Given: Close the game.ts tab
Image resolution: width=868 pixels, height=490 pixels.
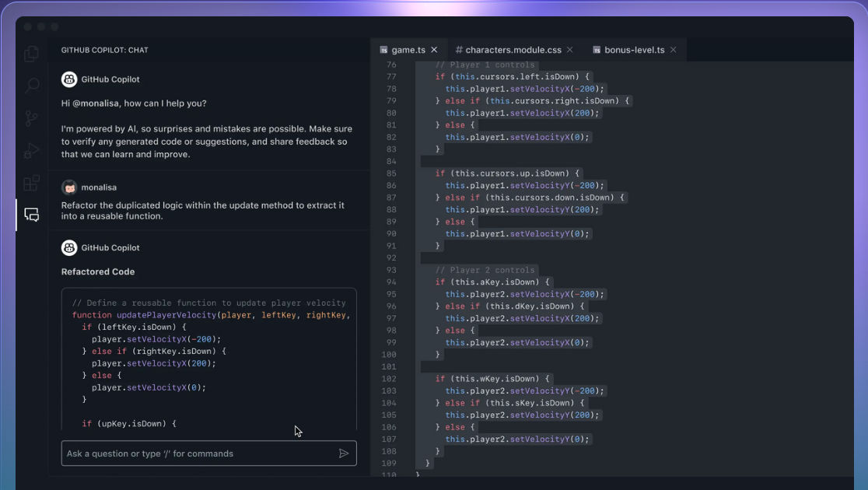Looking at the screenshot, I should click(434, 50).
